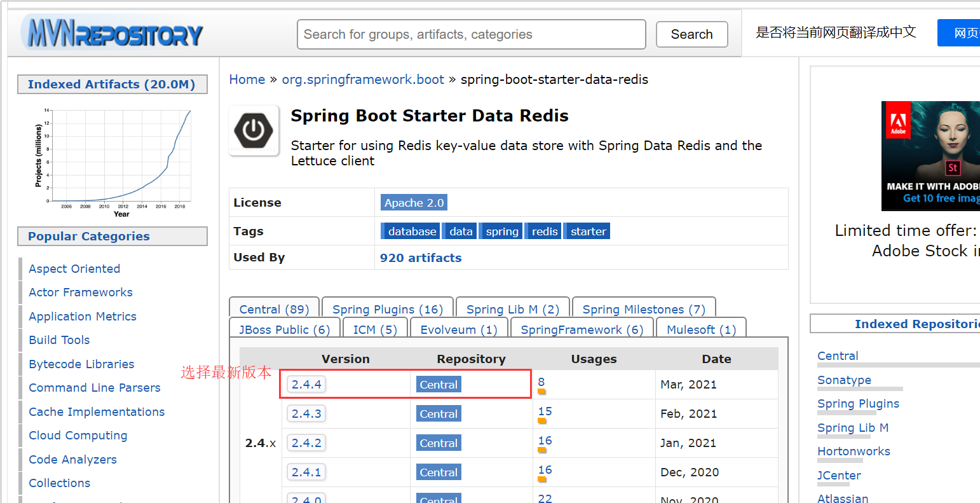Screen dimensions: 980x503
Task: Switch to Central (89) tab
Action: tap(274, 309)
